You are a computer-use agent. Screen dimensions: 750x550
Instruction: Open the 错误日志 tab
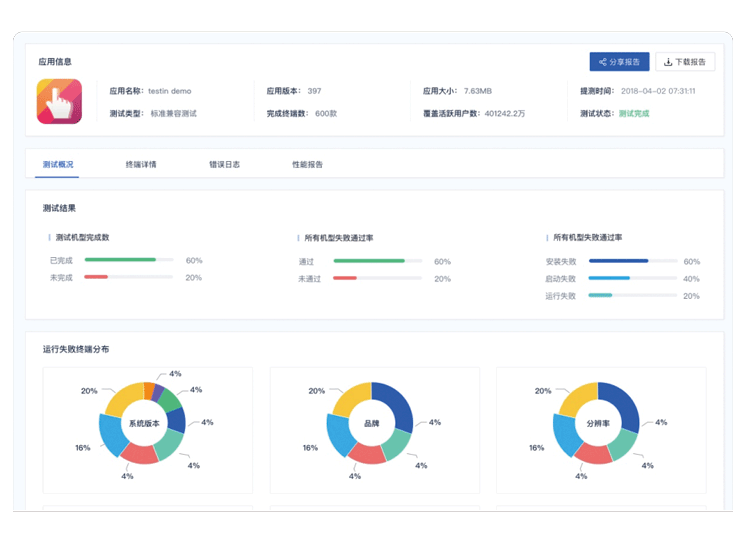[x=224, y=165]
